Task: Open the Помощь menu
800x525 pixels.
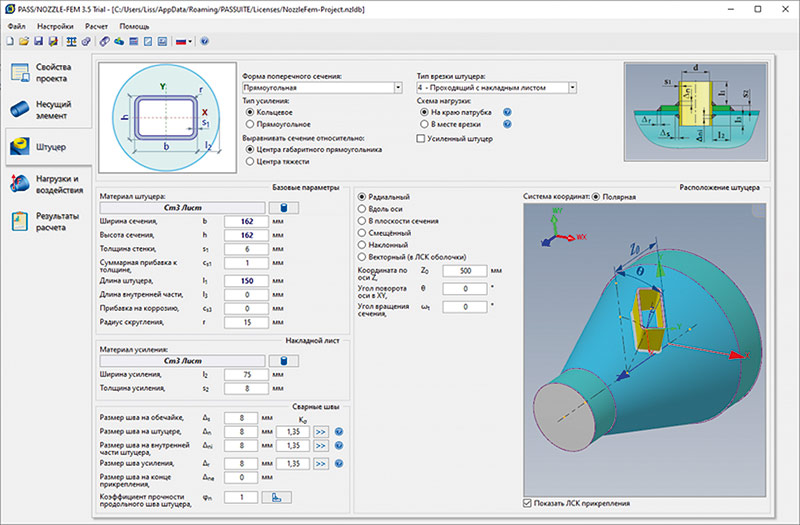Action: (135, 26)
